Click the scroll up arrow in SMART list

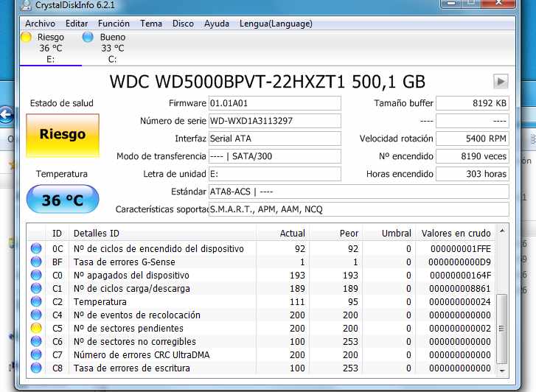[x=502, y=231]
